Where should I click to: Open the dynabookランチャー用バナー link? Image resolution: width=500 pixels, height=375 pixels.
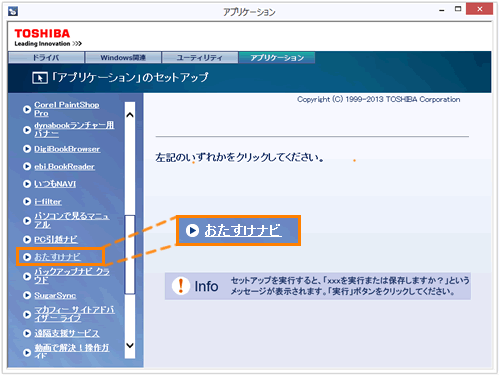(x=74, y=129)
